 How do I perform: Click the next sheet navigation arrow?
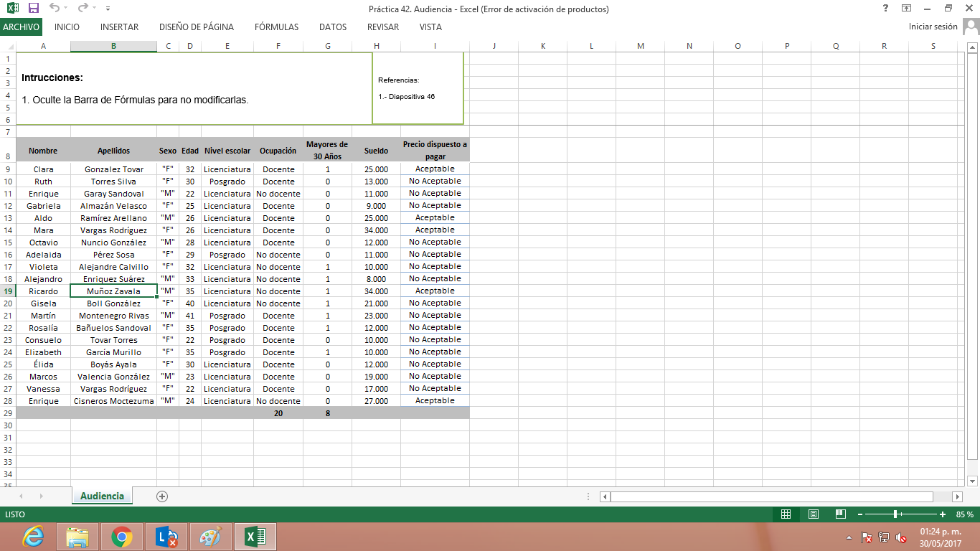41,496
